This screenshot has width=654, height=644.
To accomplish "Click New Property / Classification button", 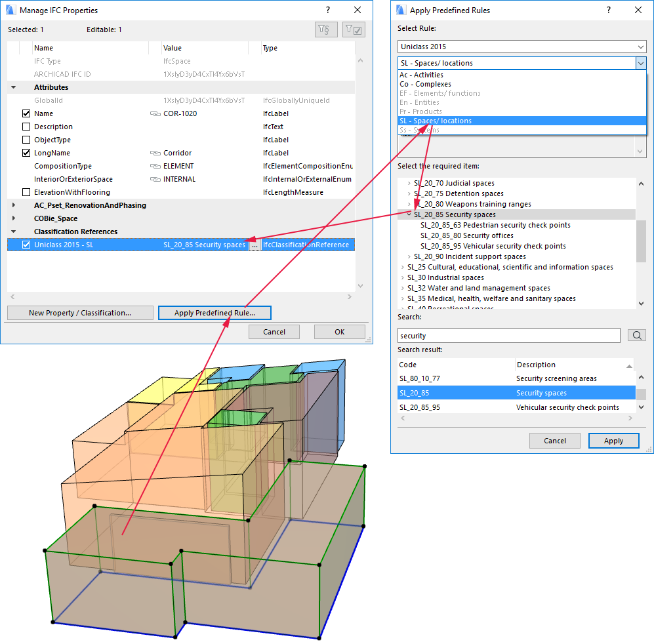I will click(x=80, y=313).
